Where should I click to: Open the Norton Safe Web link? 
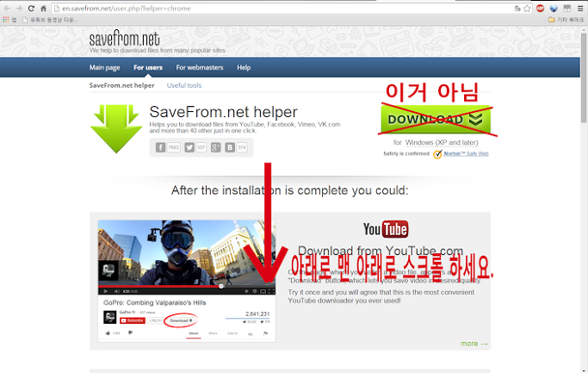(x=466, y=153)
